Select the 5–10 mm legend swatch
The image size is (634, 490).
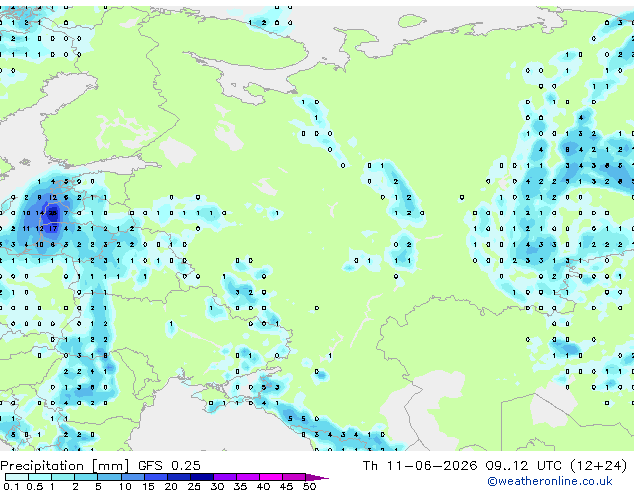tap(109, 477)
